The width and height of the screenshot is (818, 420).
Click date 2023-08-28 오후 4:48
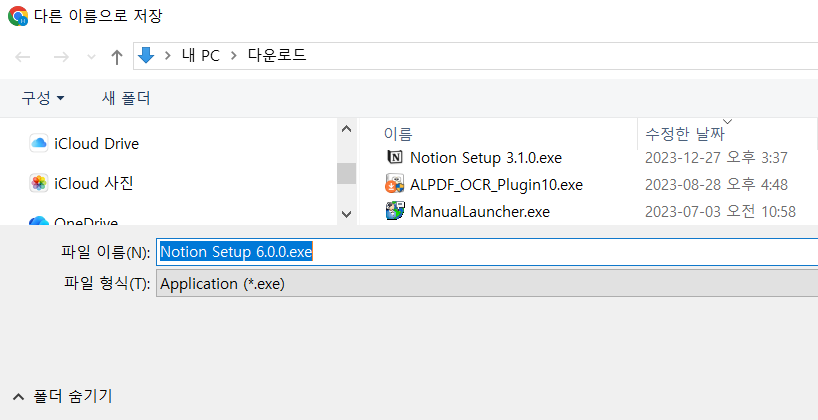(716, 185)
